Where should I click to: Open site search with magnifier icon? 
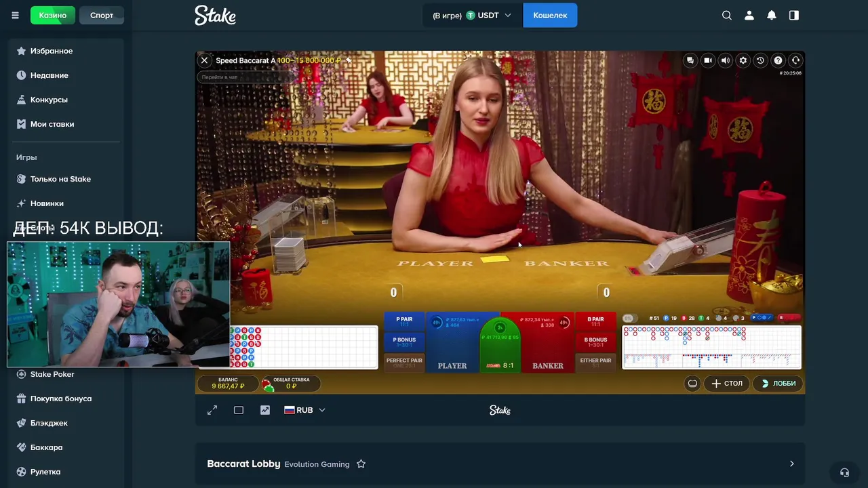pos(727,15)
